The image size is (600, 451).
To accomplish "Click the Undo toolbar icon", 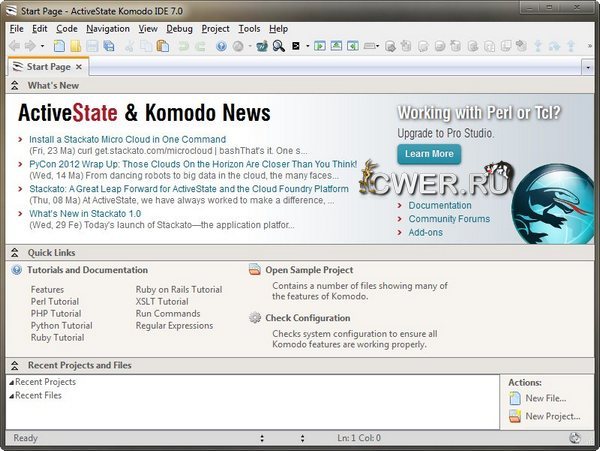I will pyautogui.click(x=183, y=46).
